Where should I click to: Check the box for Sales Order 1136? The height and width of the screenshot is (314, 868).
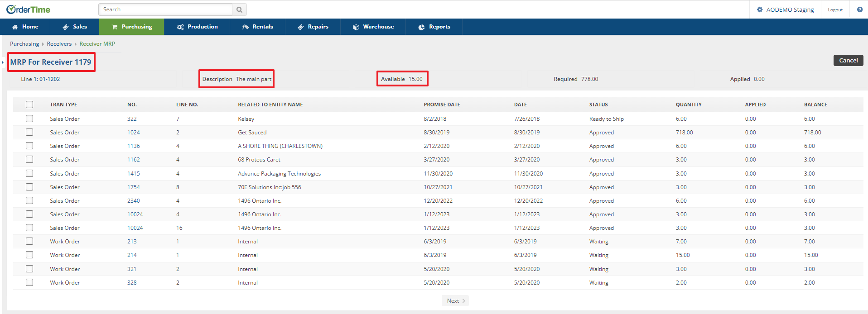(x=29, y=146)
